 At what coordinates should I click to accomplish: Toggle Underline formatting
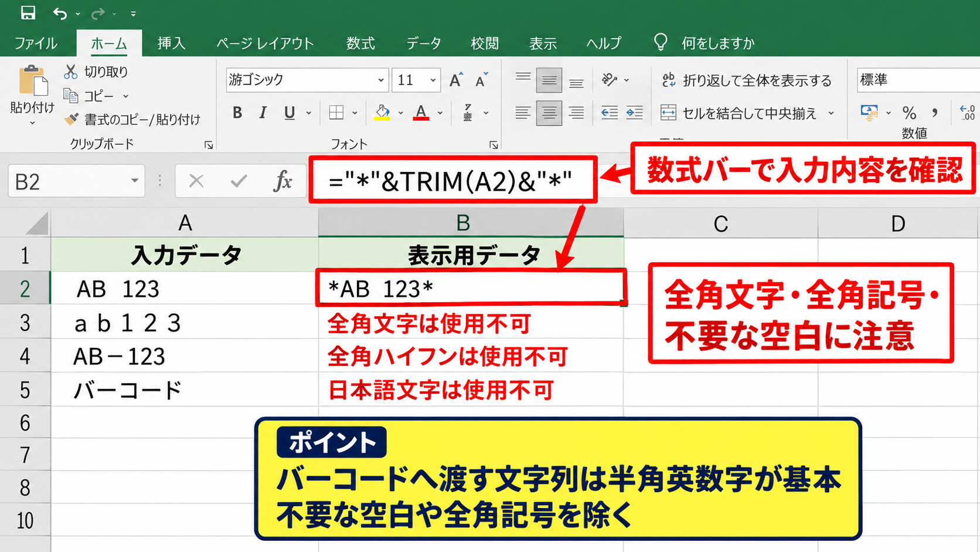pos(290,113)
